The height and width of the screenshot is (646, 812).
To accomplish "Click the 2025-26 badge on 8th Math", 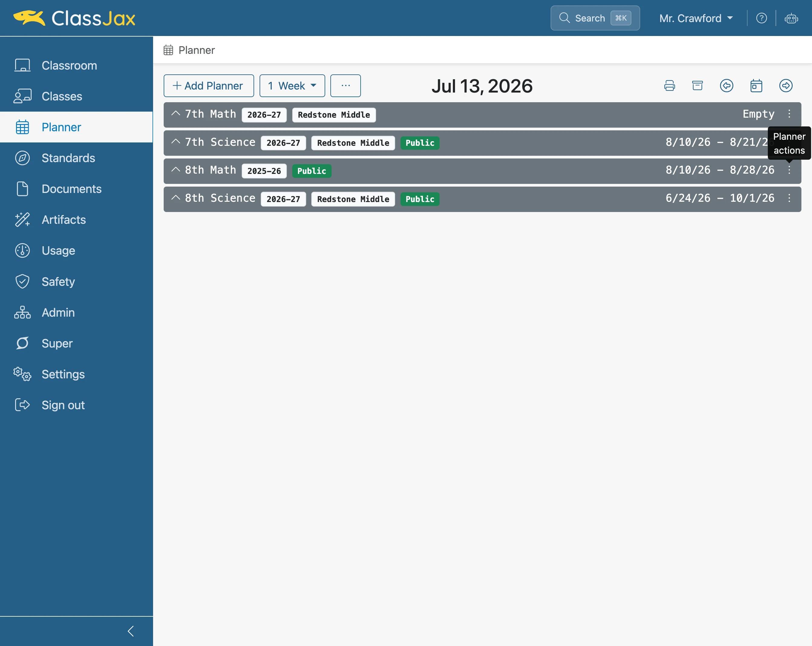I will (x=264, y=171).
